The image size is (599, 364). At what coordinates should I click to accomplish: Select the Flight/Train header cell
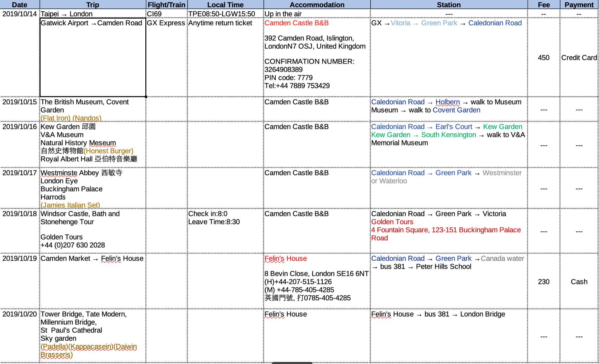(x=166, y=5)
